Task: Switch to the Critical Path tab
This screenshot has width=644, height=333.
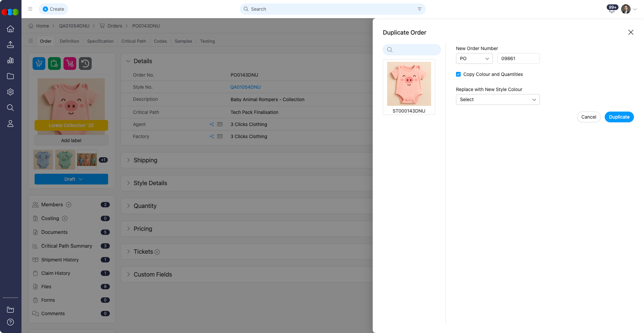Action: [134, 41]
